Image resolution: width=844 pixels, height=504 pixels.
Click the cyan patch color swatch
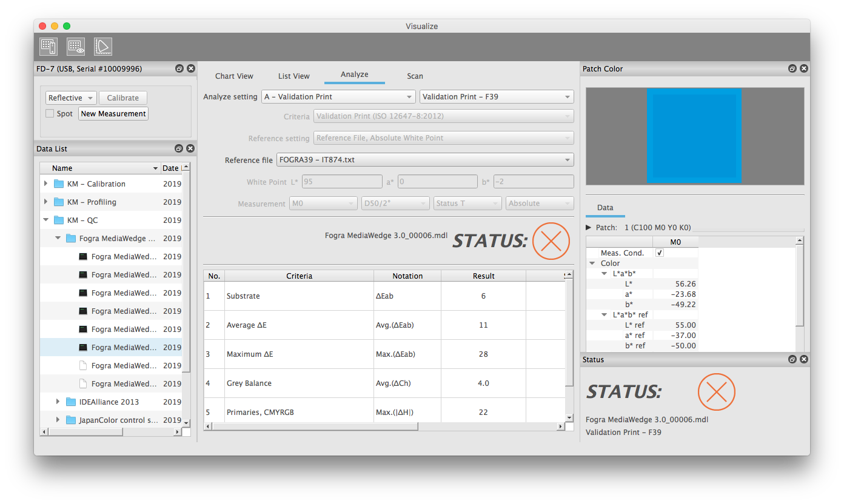pyautogui.click(x=694, y=136)
